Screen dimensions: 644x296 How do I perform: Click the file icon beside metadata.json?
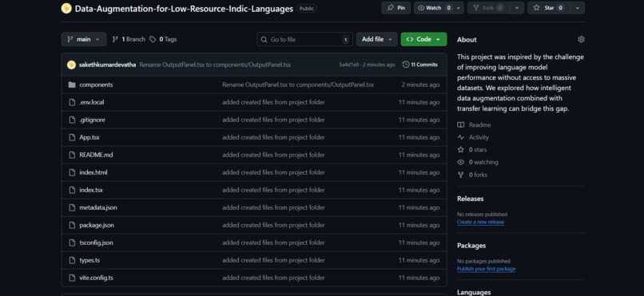click(x=72, y=208)
